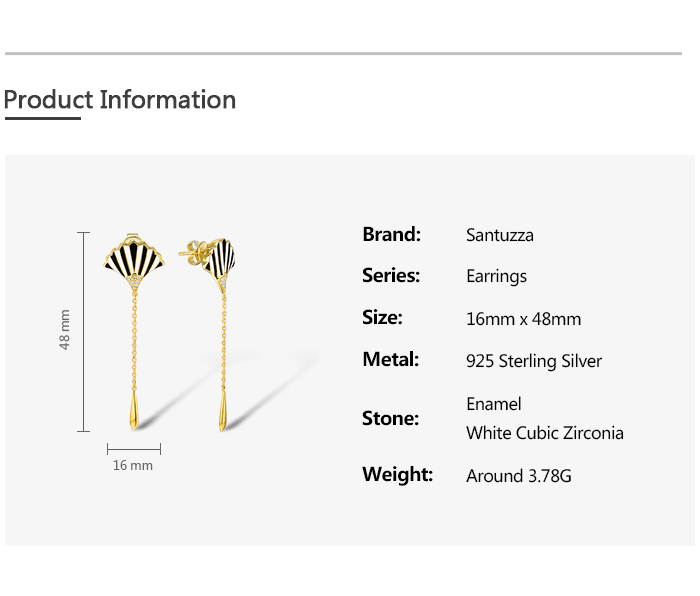Viewport: 700px width, 596px height.
Task: Click the Weight: label
Action: coord(397,475)
